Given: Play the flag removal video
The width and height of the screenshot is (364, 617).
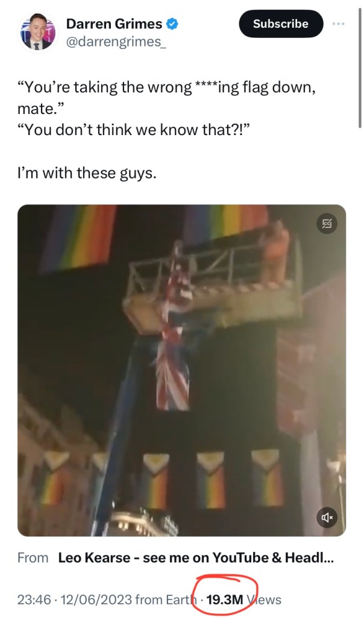Looking at the screenshot, I should tap(181, 370).
